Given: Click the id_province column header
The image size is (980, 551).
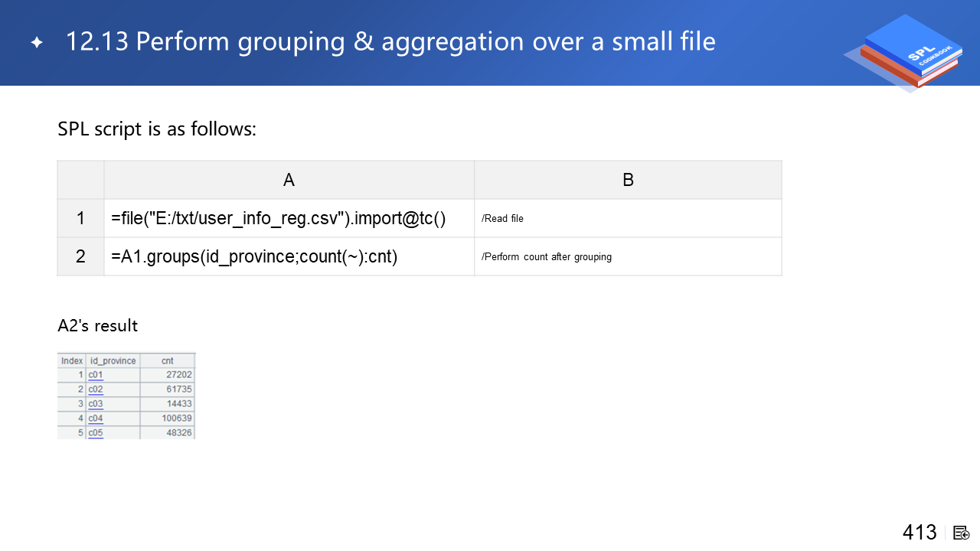Looking at the screenshot, I should (x=113, y=360).
